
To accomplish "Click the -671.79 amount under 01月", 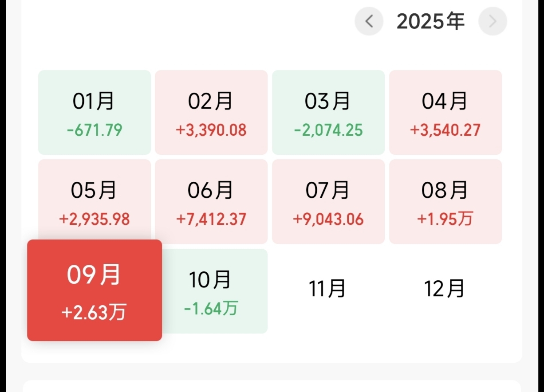I will point(95,130).
